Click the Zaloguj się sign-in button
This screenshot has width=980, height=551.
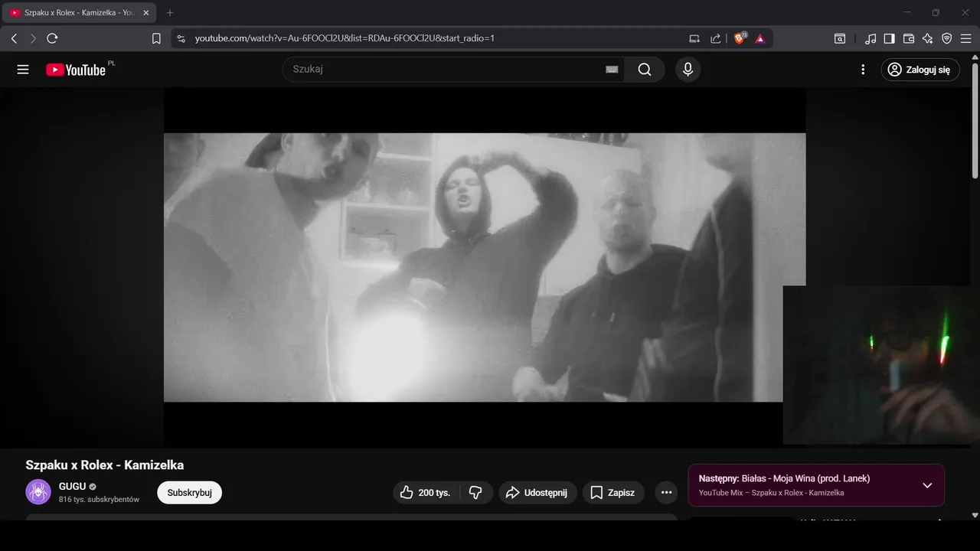pyautogui.click(x=920, y=70)
